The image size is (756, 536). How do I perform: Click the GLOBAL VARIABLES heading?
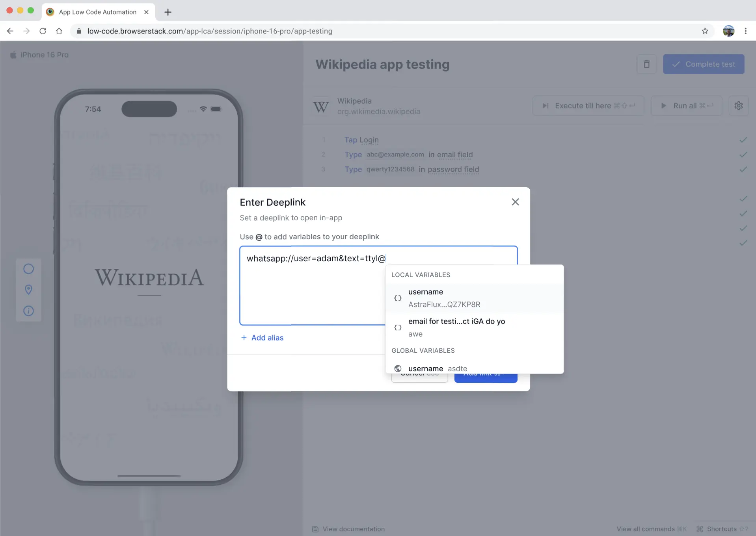(423, 350)
